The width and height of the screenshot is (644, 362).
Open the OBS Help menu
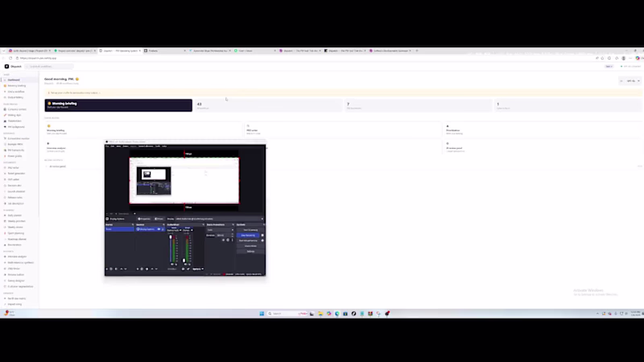point(164,146)
